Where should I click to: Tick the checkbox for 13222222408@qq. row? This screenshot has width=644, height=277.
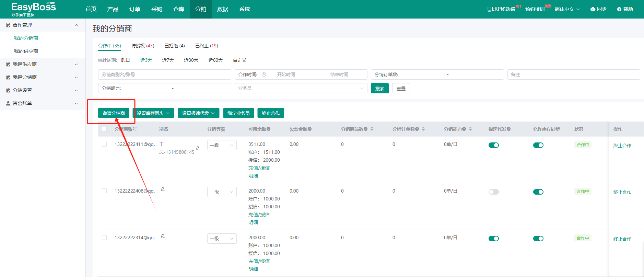[x=104, y=191]
